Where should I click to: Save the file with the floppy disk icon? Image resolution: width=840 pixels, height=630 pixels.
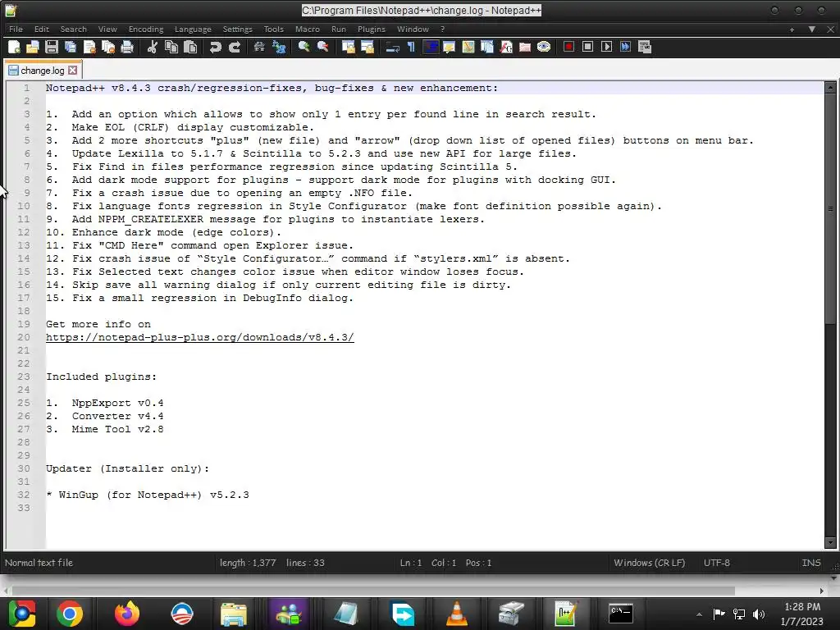[52, 47]
